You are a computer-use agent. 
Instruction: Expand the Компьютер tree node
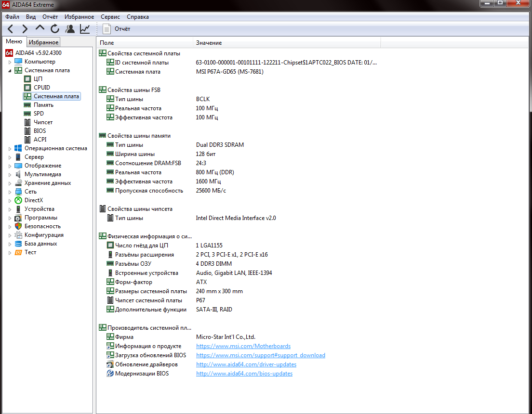[10, 62]
